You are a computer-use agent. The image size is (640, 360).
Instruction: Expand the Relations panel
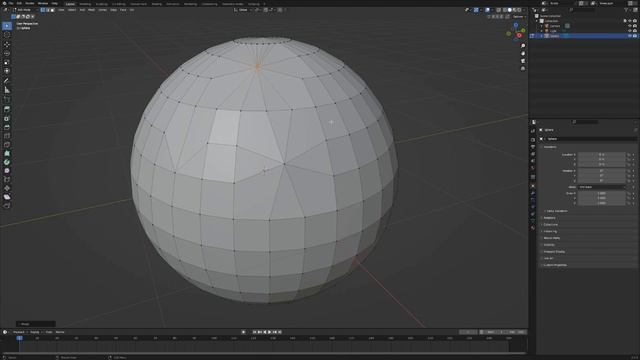pyautogui.click(x=549, y=218)
